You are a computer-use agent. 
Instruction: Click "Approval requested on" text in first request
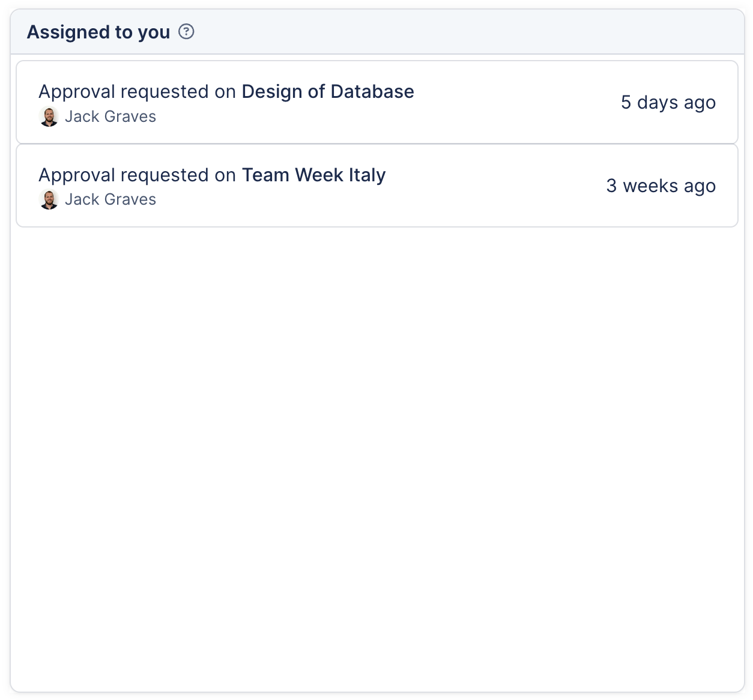(137, 91)
